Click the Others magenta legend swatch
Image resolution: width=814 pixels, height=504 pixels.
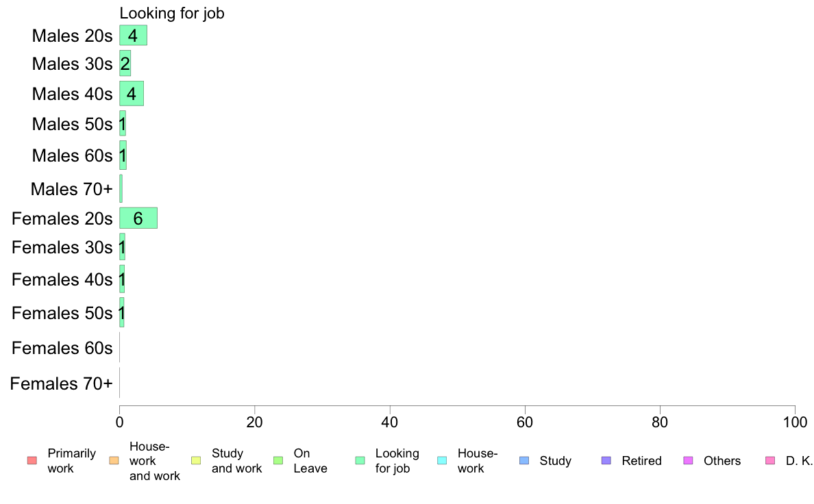[x=689, y=460]
